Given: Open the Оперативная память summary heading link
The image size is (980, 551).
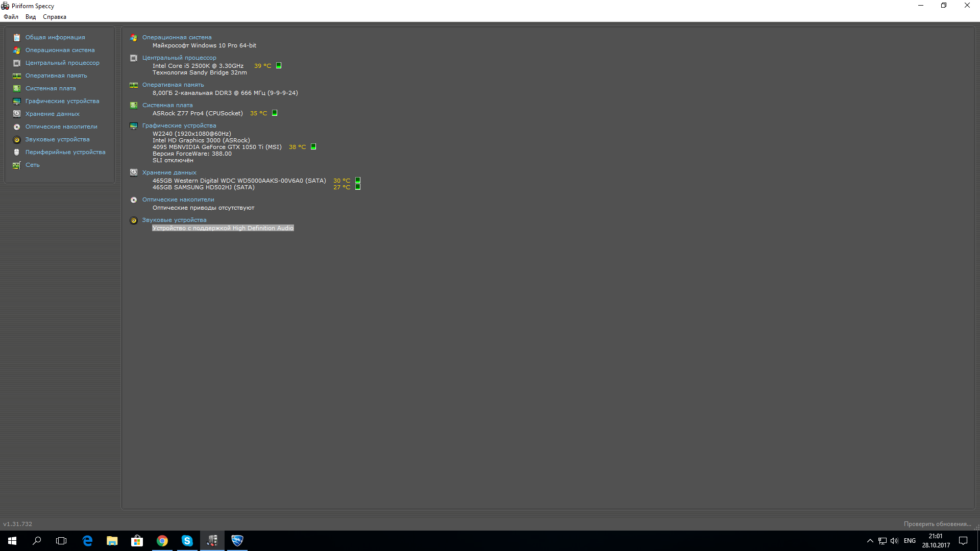Looking at the screenshot, I should pos(173,85).
